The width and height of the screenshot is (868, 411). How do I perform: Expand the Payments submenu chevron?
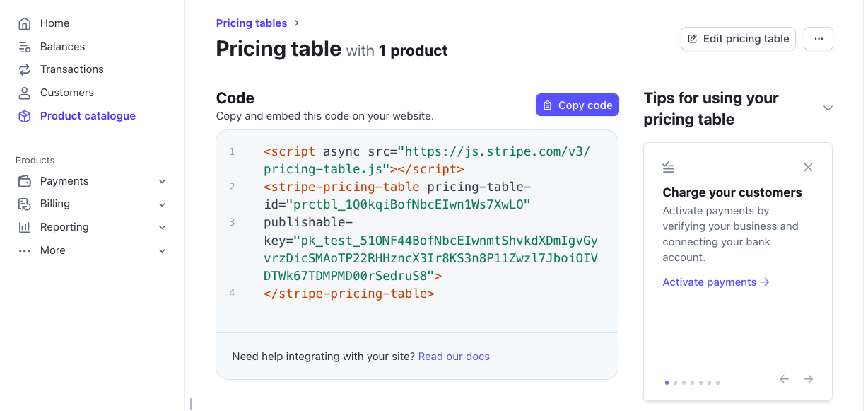(x=162, y=182)
